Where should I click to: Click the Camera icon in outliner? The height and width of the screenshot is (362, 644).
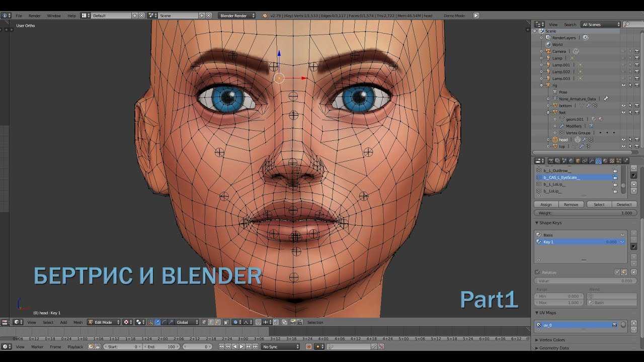click(548, 51)
